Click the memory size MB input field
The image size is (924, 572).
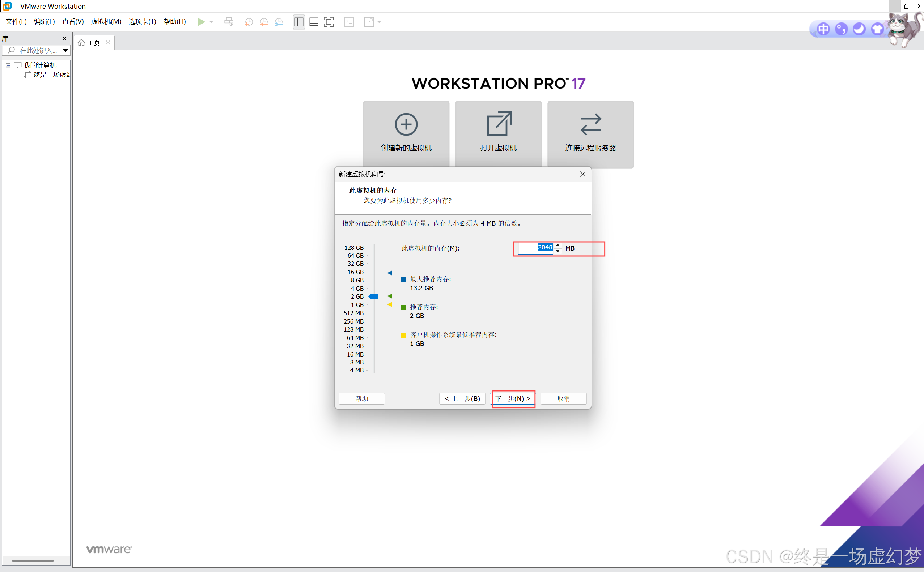(535, 248)
